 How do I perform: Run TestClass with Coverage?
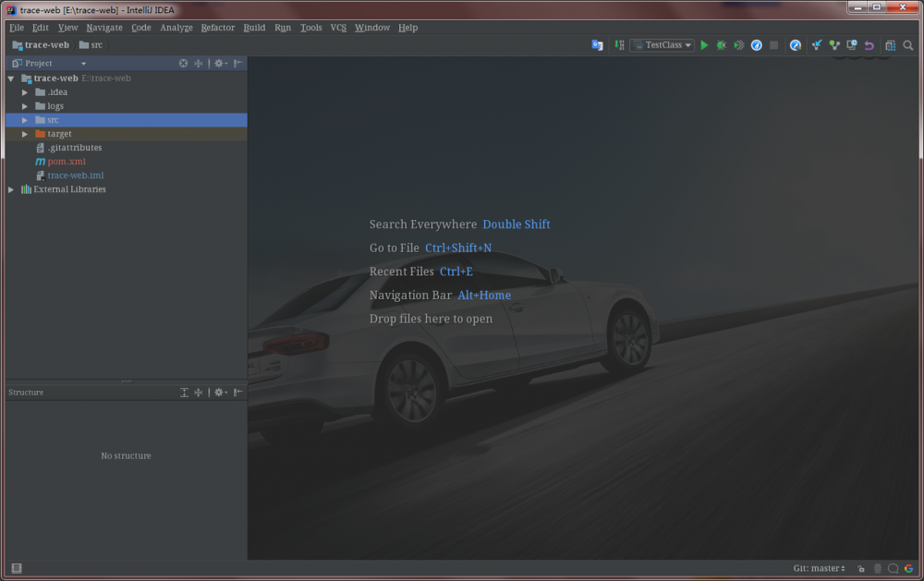736,44
